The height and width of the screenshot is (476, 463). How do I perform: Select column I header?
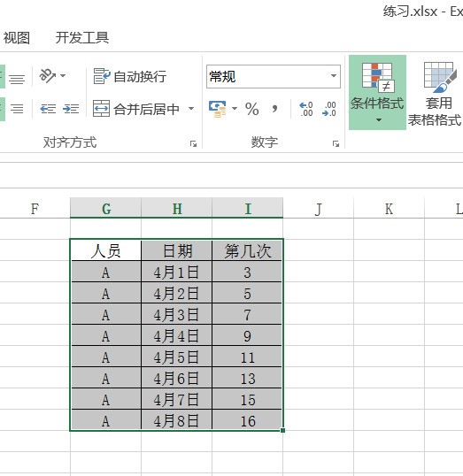pos(248,208)
